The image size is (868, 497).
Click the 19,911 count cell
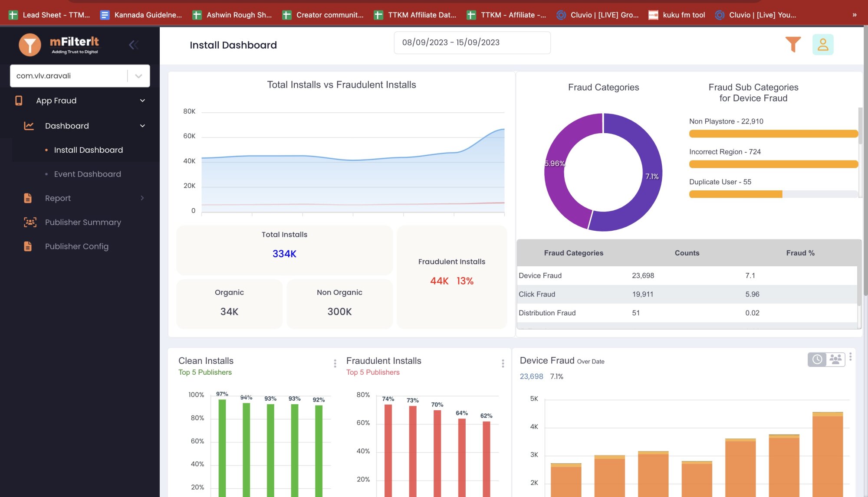(643, 294)
